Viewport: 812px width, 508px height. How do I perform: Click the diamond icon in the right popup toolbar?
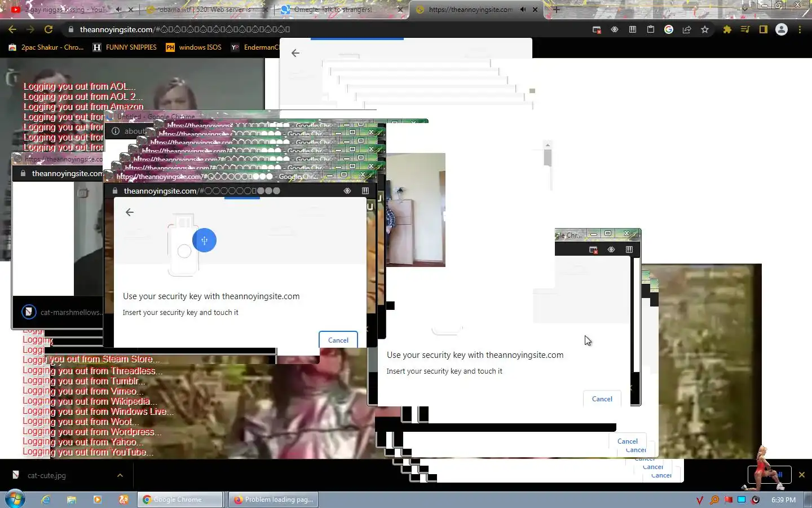pyautogui.click(x=611, y=249)
